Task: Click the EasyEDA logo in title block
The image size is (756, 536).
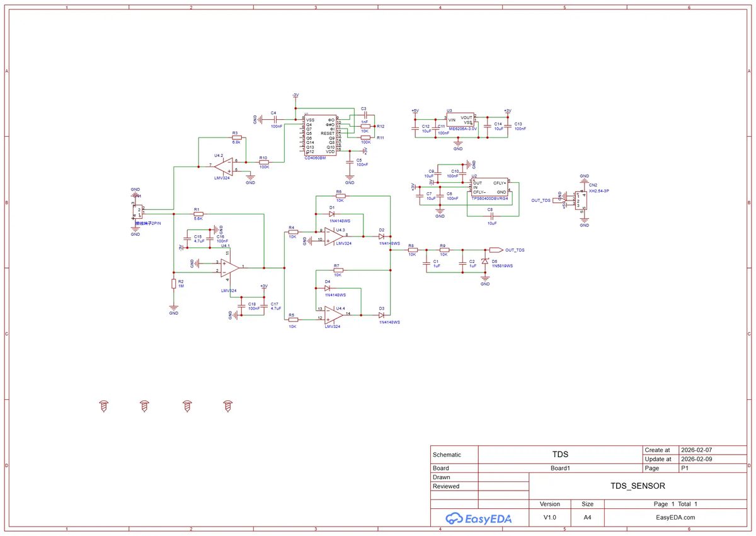Action: point(479,518)
